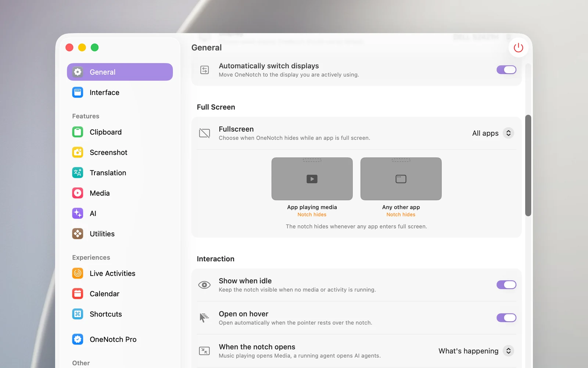Click the 'Interaction' section heading
The image size is (588, 368).
point(215,259)
